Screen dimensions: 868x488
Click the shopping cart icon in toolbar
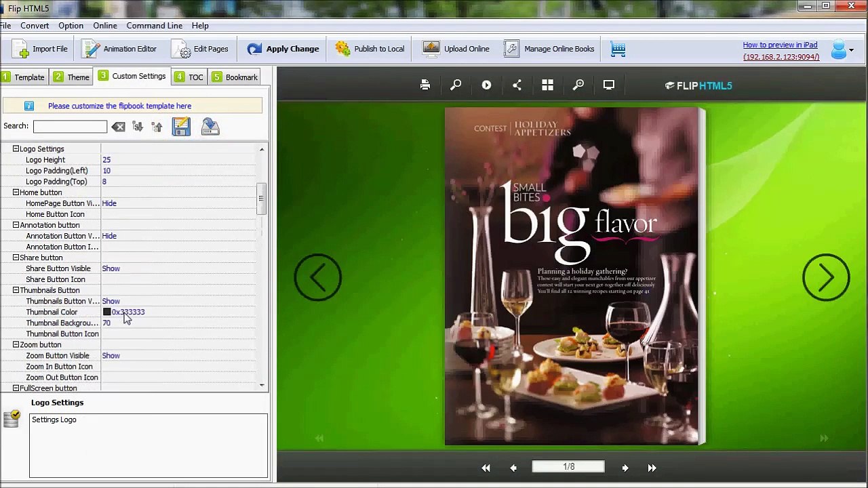coord(618,49)
